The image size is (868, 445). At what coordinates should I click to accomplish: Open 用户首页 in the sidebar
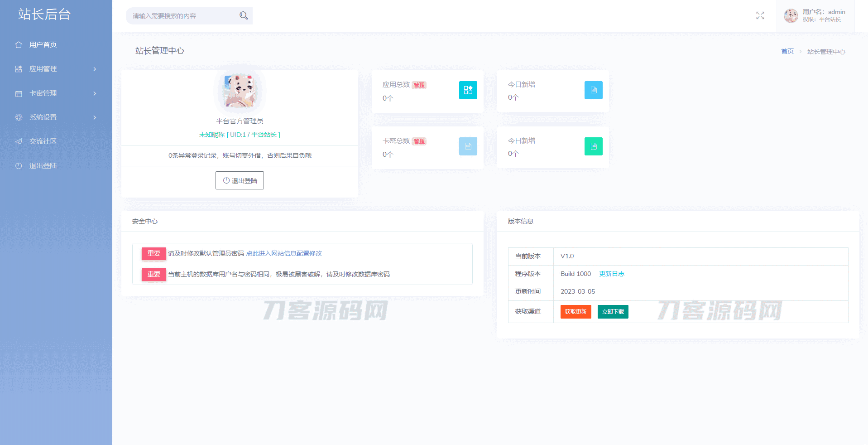pyautogui.click(x=43, y=45)
